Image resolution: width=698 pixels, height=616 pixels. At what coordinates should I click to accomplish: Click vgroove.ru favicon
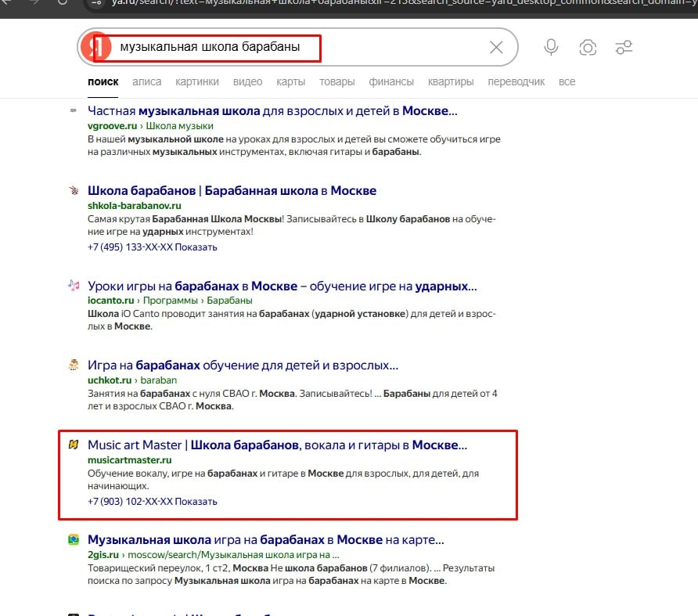[74, 110]
